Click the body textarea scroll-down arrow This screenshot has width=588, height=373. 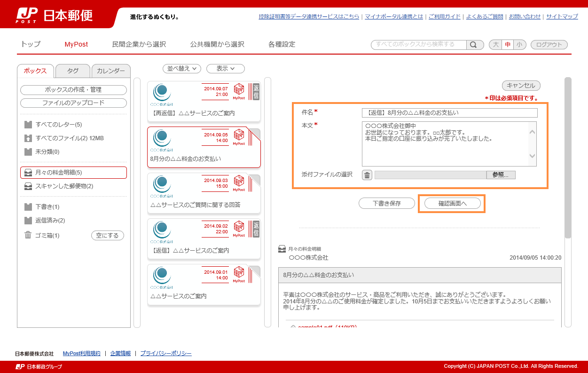532,156
